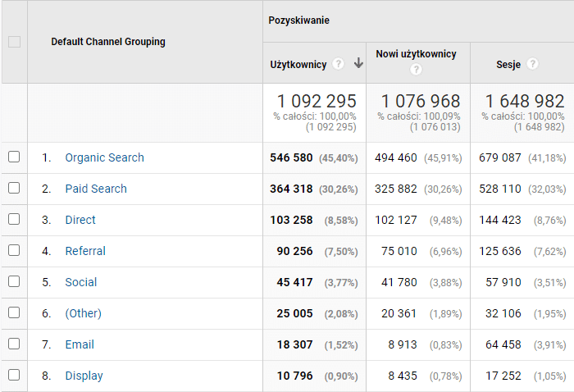Select Referral new users 75 010
Image resolution: width=574 pixels, height=392 pixels.
pos(399,251)
